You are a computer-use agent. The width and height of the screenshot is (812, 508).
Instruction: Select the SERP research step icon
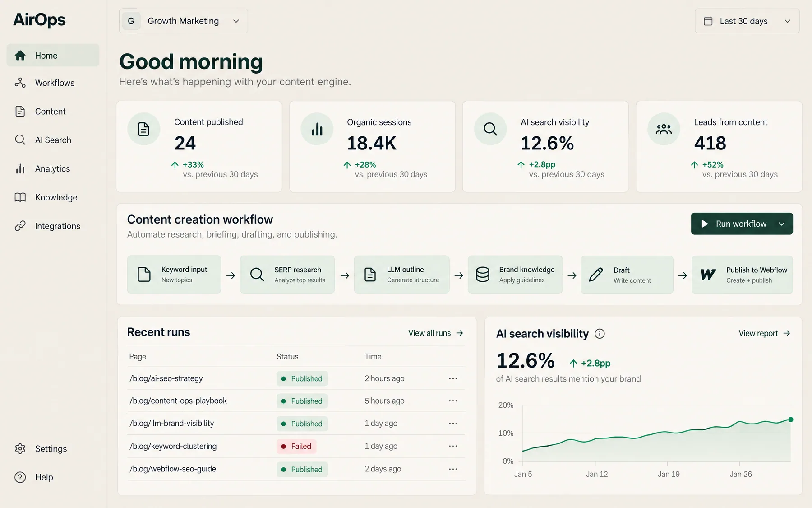pos(257,275)
